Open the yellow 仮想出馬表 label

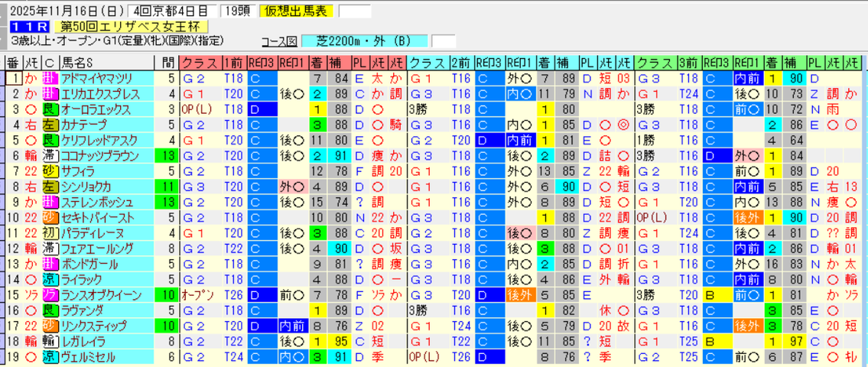(x=297, y=11)
